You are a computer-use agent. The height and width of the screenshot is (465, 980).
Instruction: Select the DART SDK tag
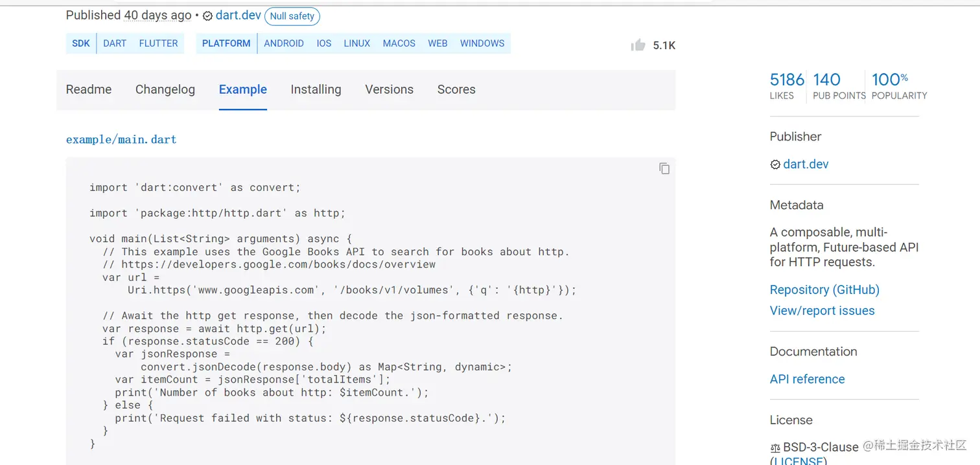coord(115,43)
